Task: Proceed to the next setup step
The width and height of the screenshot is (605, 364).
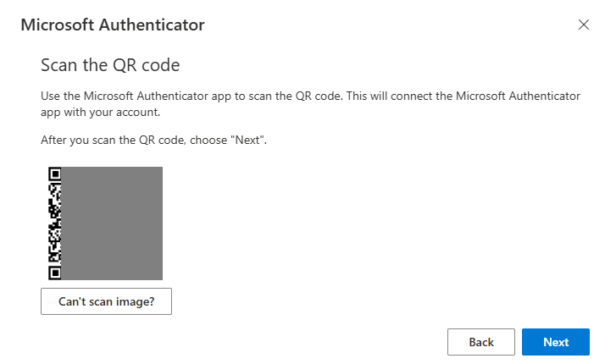Action: click(x=555, y=342)
